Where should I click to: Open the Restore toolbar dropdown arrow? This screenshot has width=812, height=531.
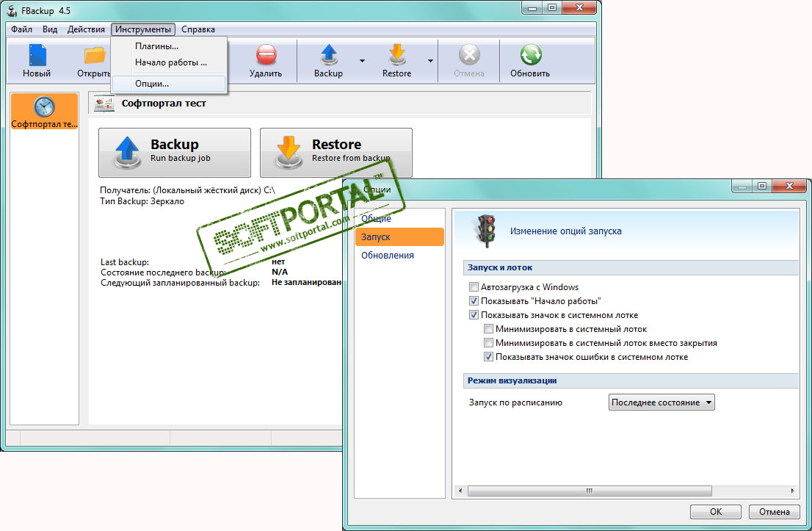pos(430,61)
